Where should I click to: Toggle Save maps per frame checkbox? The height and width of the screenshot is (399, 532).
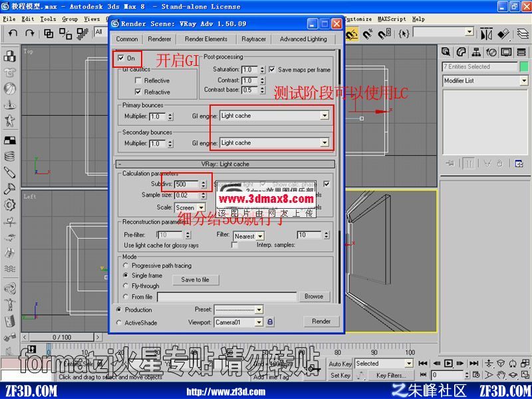tap(272, 69)
